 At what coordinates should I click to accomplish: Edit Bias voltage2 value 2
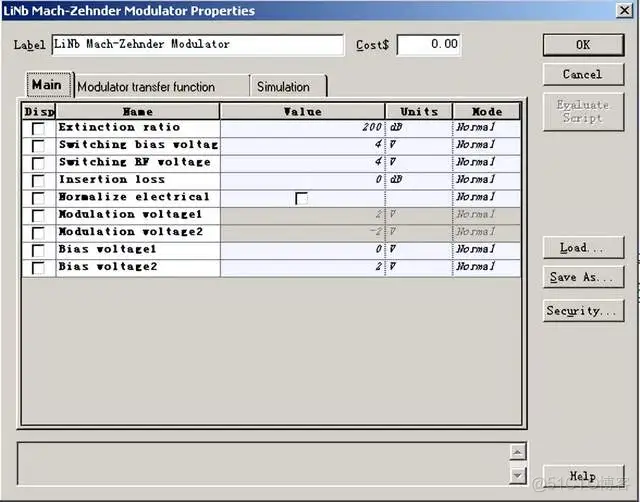[x=302, y=267]
